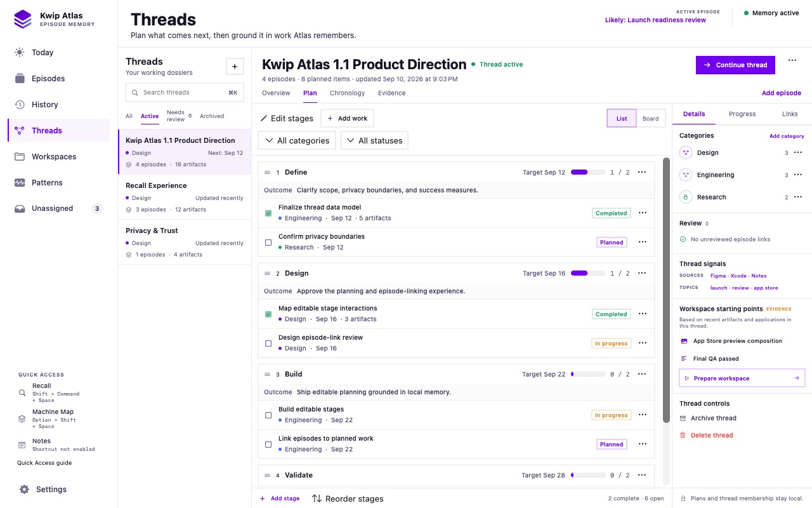Show All threads filter
Image resolution: width=812 pixels, height=508 pixels.
coord(129,116)
